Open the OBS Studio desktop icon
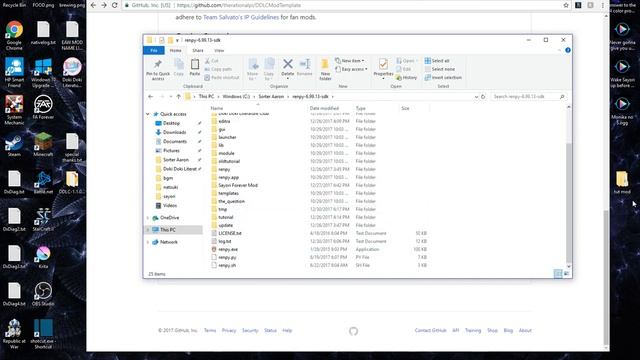640x360 pixels. 43,294
